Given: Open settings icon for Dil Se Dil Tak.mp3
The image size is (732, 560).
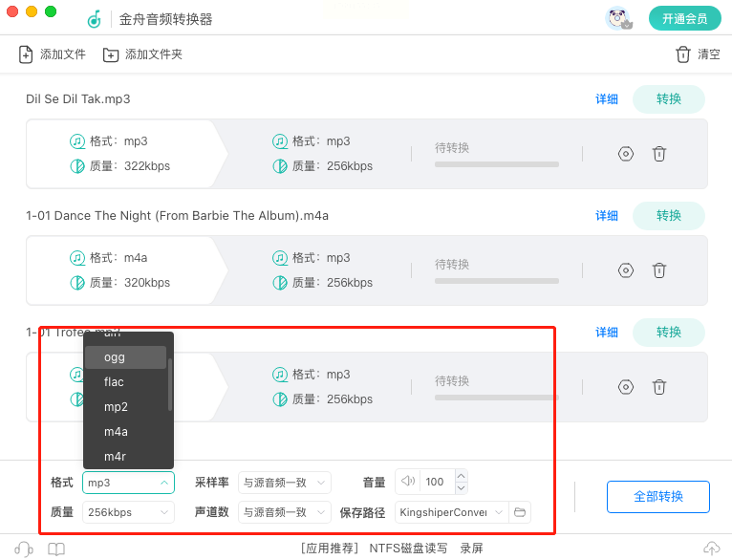Looking at the screenshot, I should 626,153.
